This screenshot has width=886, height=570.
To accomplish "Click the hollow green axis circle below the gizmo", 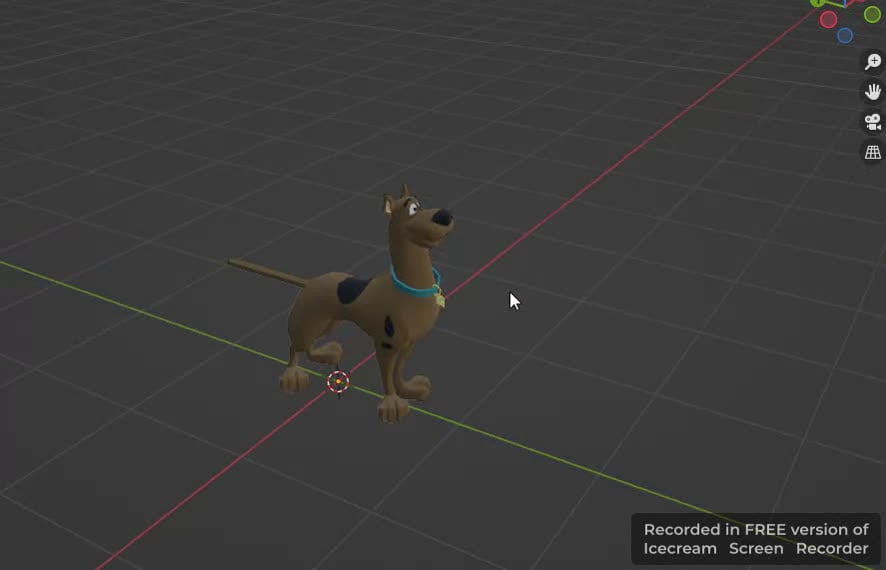I will (x=872, y=15).
